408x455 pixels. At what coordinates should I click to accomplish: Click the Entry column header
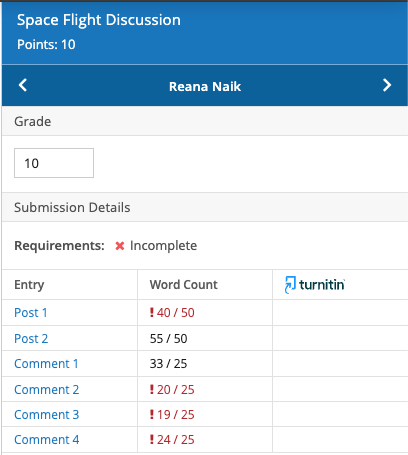(29, 285)
